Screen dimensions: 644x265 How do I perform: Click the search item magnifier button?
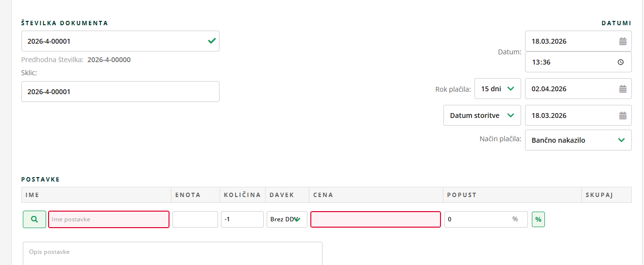pyautogui.click(x=34, y=219)
